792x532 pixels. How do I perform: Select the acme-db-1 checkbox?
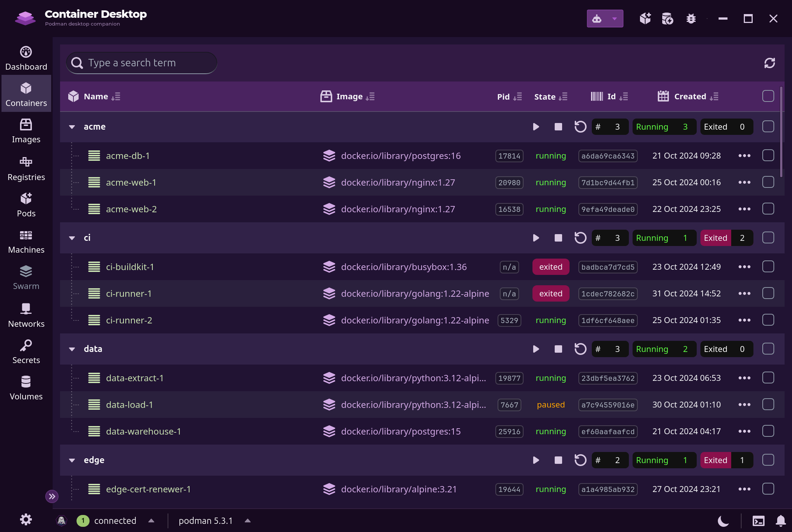(x=768, y=156)
